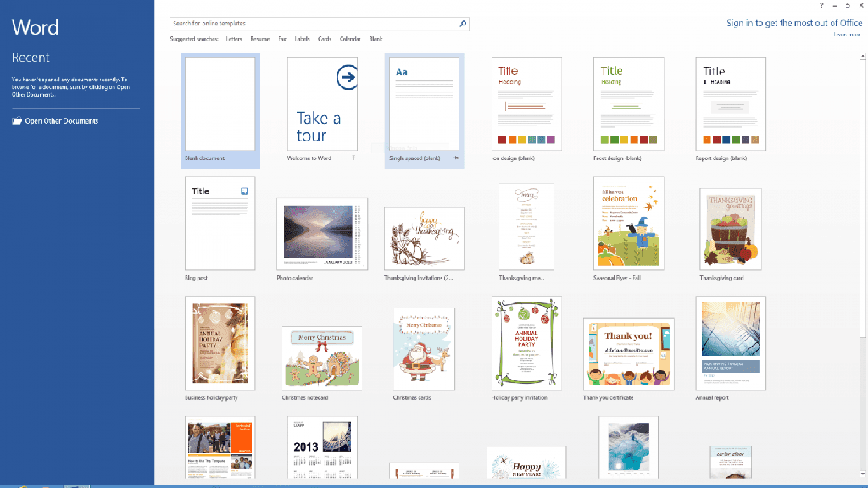The image size is (868, 488).
Task: Select the Annual report template
Action: (730, 343)
